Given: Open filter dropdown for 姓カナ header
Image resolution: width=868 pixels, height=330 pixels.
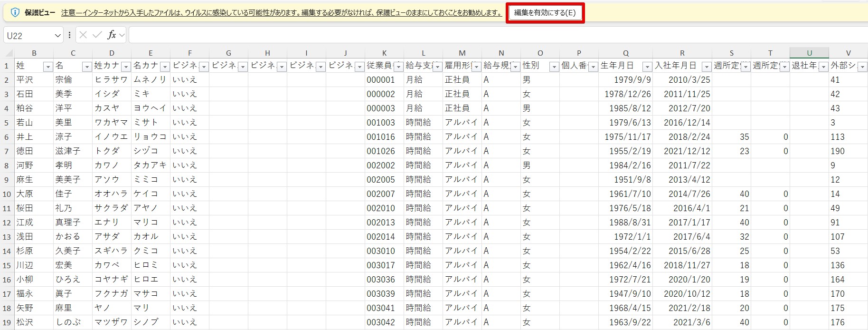Looking at the screenshot, I should pos(126,67).
